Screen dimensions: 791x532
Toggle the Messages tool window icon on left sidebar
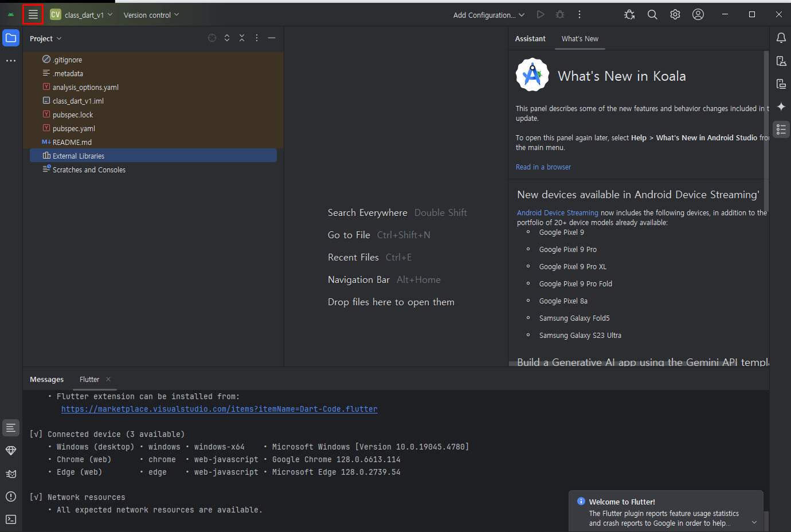click(11, 428)
